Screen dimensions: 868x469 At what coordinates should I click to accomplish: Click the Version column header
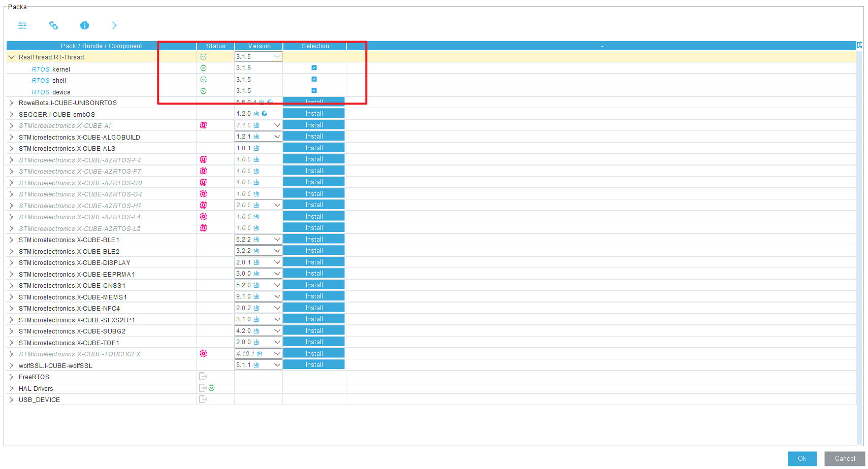coord(259,46)
